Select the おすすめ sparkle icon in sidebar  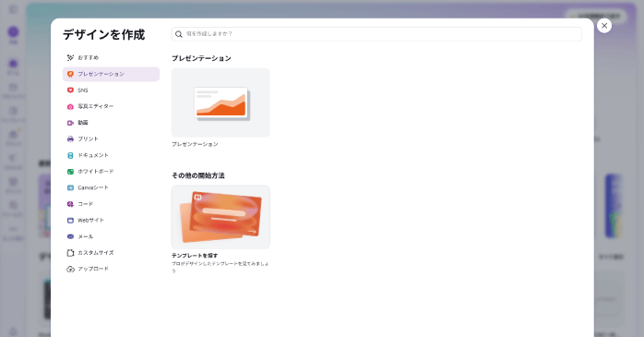coord(70,57)
